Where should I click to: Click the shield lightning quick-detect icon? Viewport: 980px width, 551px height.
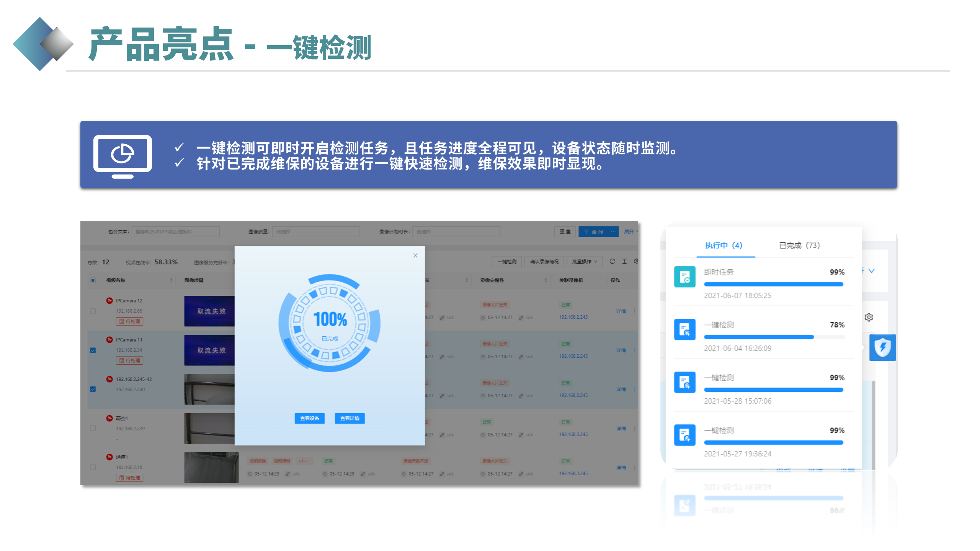point(882,347)
